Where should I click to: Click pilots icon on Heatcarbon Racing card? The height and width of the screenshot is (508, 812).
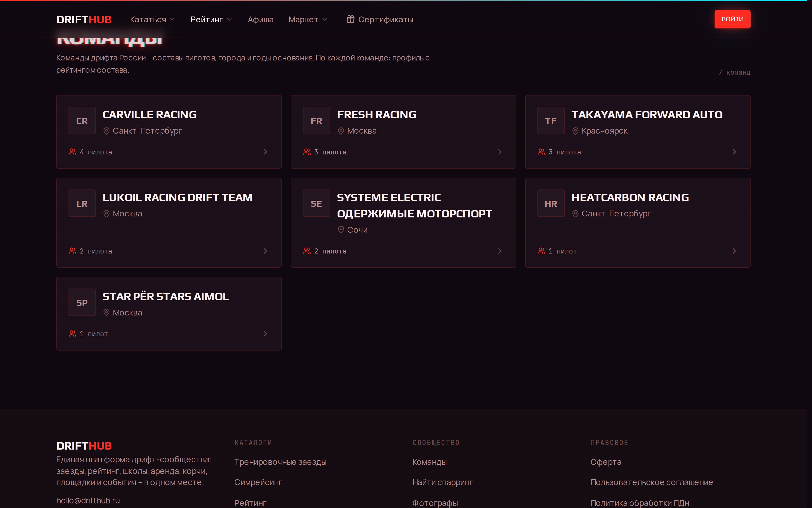click(541, 251)
